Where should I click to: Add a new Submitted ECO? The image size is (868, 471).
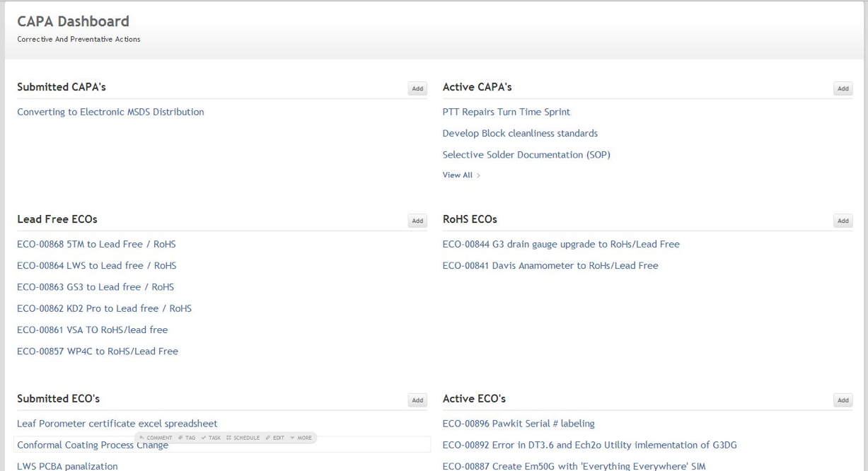[417, 400]
